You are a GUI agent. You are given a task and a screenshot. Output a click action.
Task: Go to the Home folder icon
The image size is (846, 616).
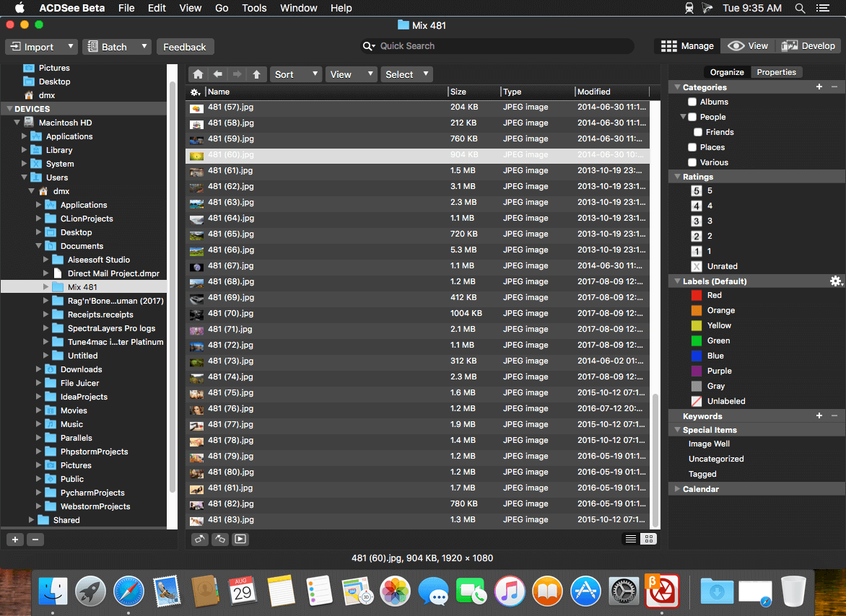[198, 74]
